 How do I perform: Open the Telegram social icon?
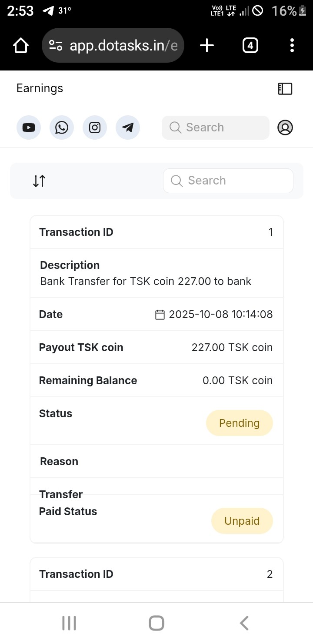128,127
